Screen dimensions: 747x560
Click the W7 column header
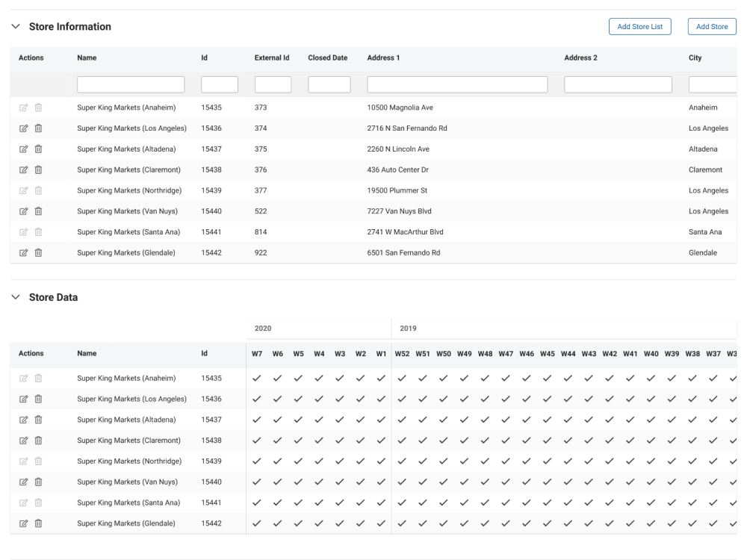point(257,354)
